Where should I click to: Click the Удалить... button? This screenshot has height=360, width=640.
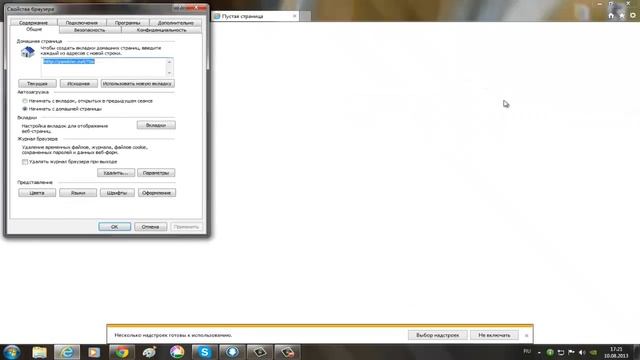(x=116, y=173)
